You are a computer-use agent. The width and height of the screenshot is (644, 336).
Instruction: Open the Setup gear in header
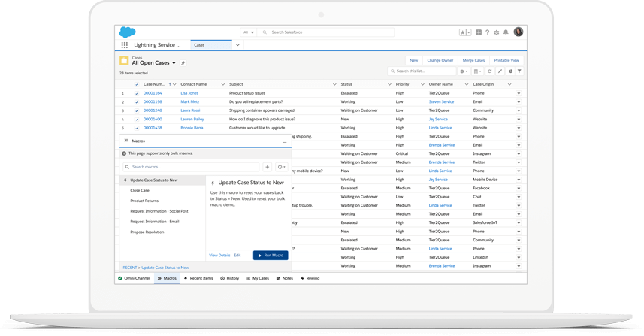[497, 32]
